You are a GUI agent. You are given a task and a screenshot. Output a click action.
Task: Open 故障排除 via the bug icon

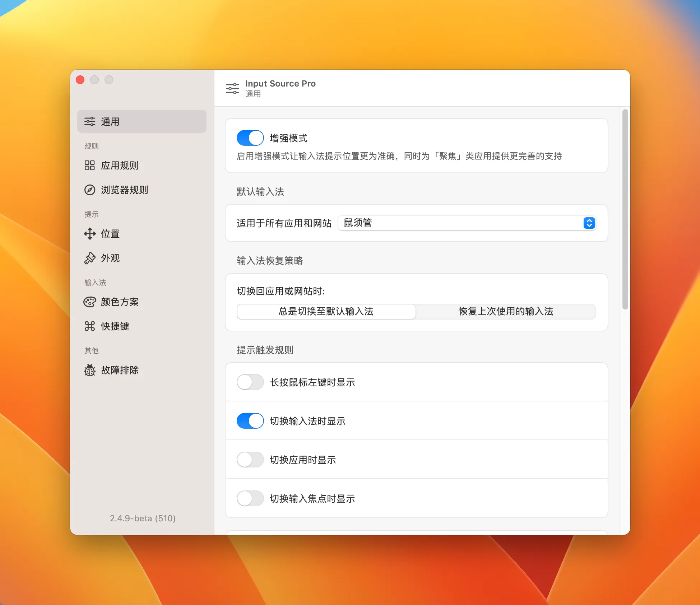[x=89, y=370]
